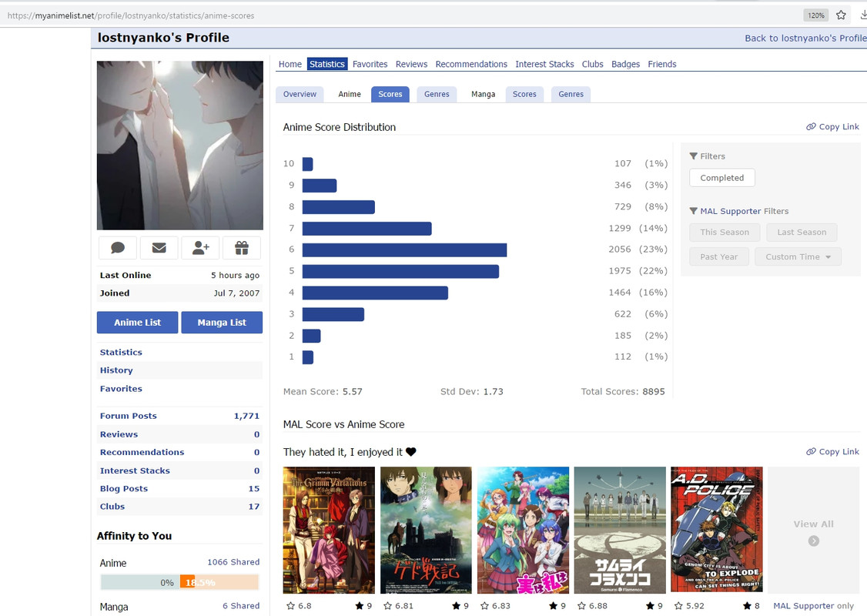
Task: Open the Friends tab
Action: tap(662, 64)
